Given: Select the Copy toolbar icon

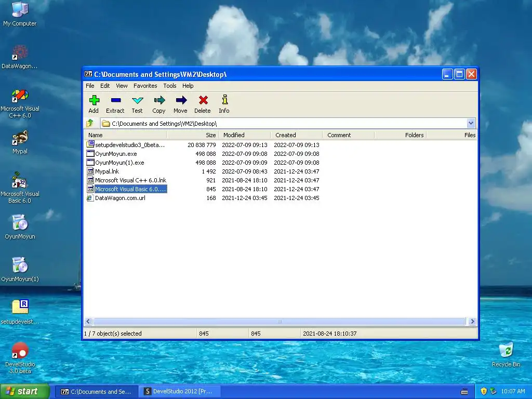Looking at the screenshot, I should point(159,100).
